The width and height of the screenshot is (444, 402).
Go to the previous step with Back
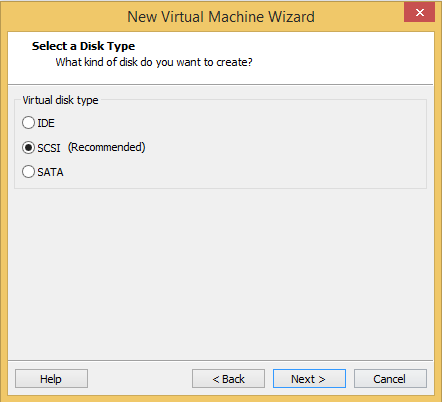point(228,379)
